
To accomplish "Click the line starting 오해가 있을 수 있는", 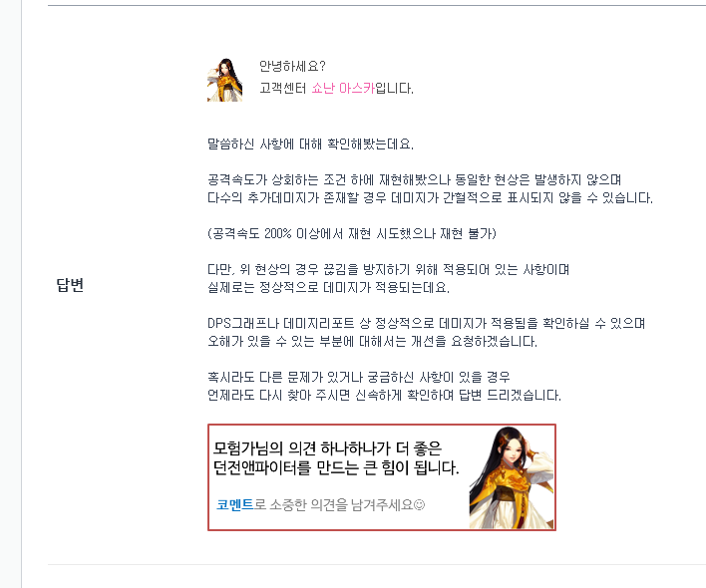I will (372, 342).
